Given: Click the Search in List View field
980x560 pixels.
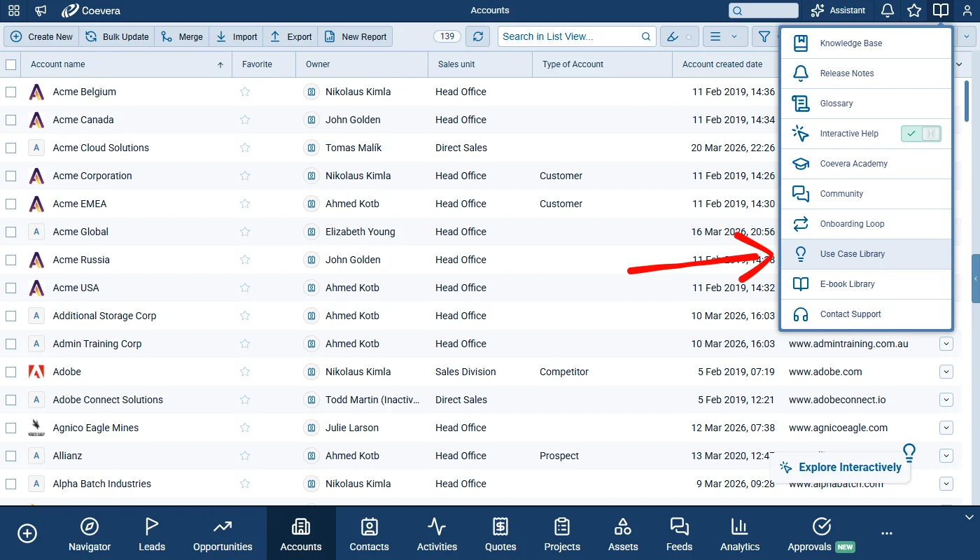Looking at the screenshot, I should (x=577, y=36).
